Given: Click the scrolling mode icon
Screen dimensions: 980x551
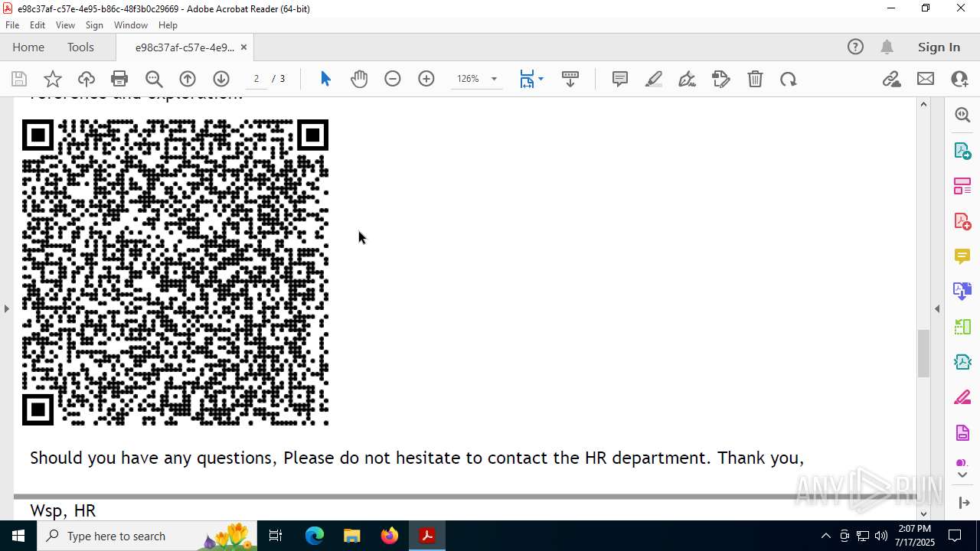Looking at the screenshot, I should pos(570,79).
